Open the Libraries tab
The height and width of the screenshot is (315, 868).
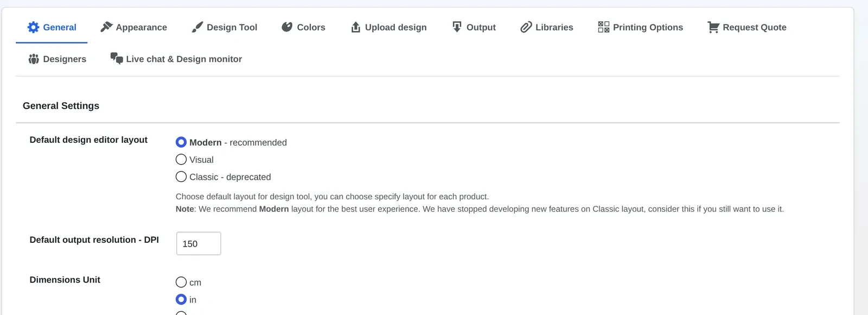(547, 27)
